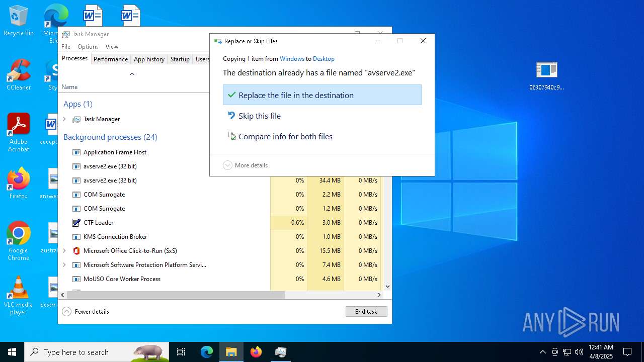Follow the Windows source link
Viewport: 644px width, 362px height.
tap(292, 59)
